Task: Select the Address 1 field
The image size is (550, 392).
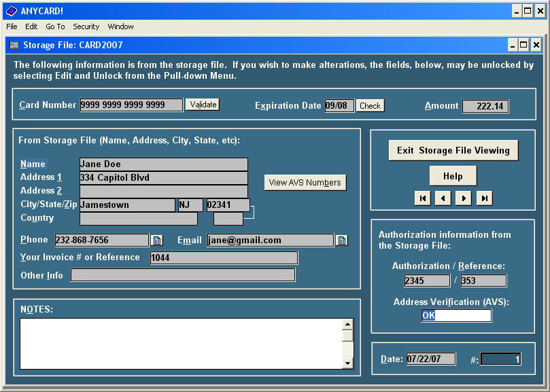Action: pos(164,178)
